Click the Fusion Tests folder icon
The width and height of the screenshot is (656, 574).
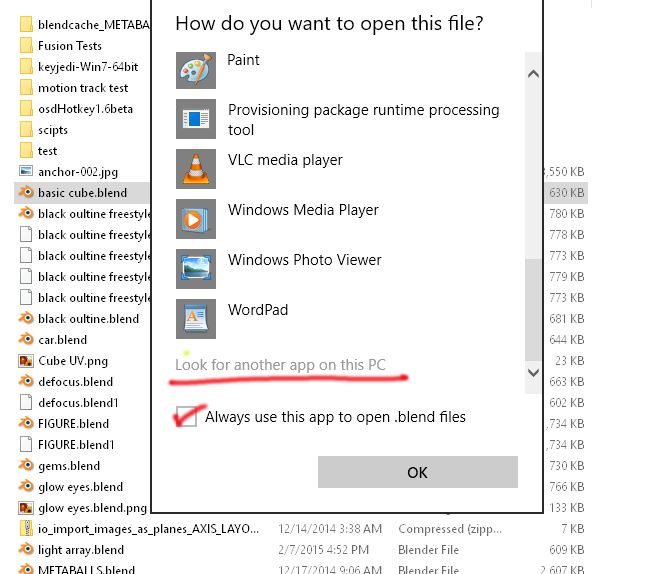(26, 45)
